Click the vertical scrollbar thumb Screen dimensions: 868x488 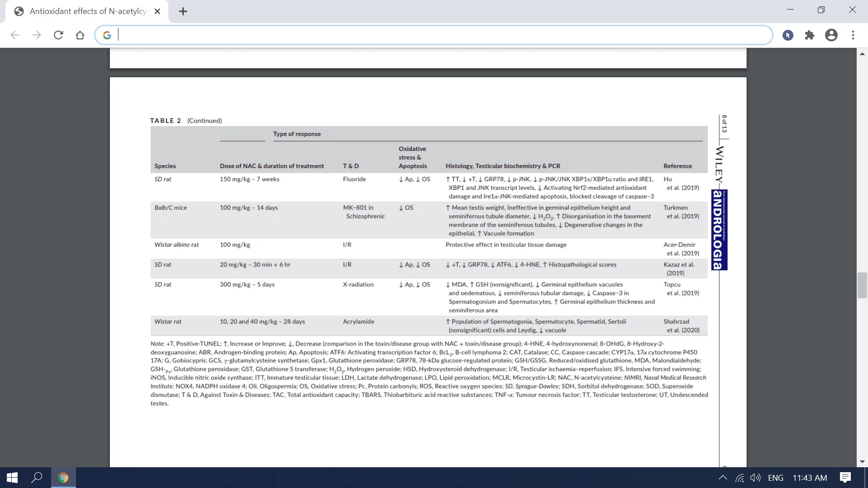(x=862, y=285)
